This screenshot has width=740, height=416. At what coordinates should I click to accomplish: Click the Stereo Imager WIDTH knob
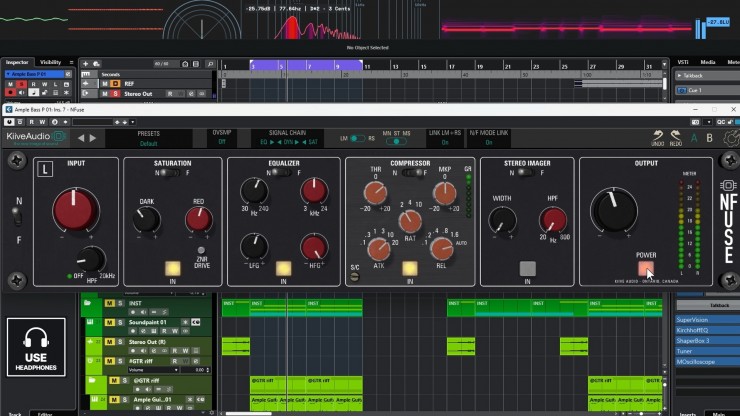click(502, 221)
